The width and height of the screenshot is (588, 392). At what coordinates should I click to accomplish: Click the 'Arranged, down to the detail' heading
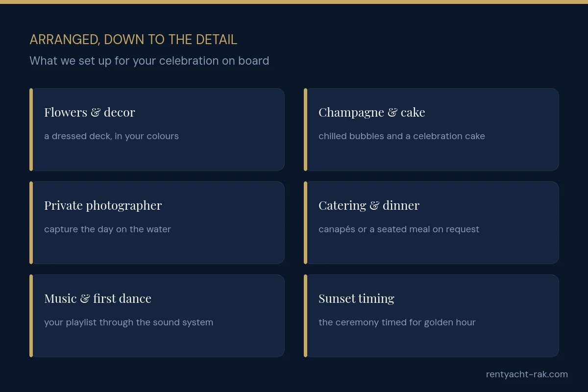coord(133,40)
